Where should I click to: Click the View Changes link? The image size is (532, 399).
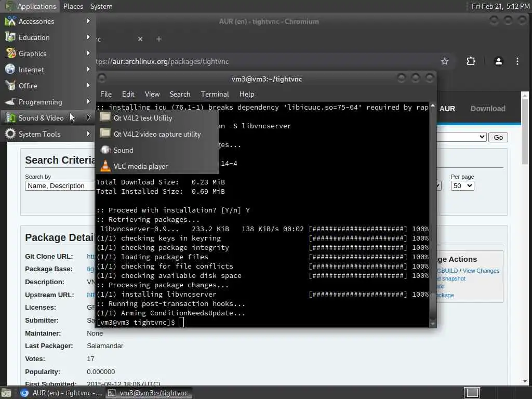tap(481, 271)
